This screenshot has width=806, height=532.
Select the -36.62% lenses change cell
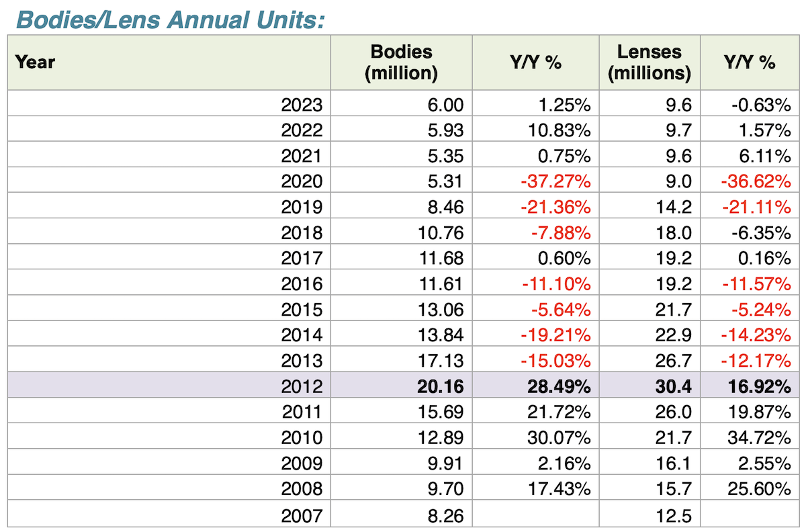[757, 181]
